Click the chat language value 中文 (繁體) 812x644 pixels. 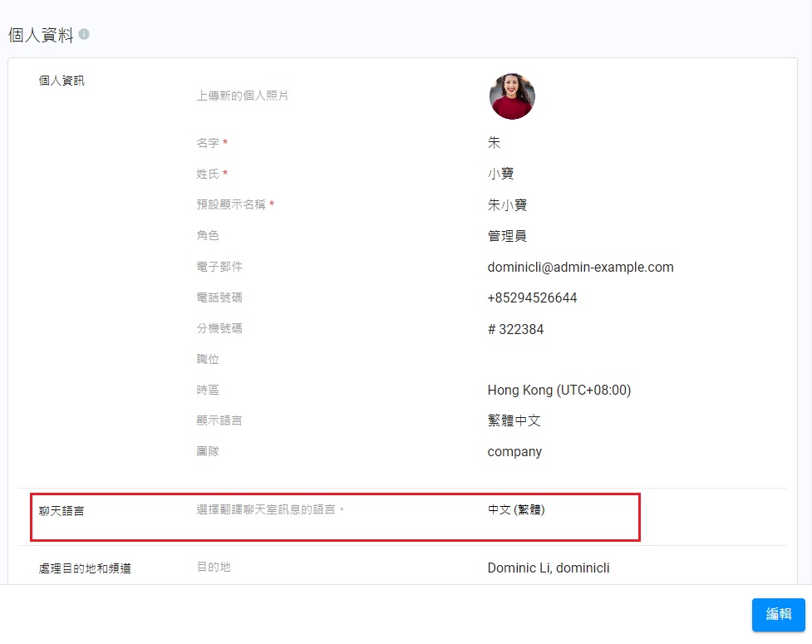[x=516, y=509]
